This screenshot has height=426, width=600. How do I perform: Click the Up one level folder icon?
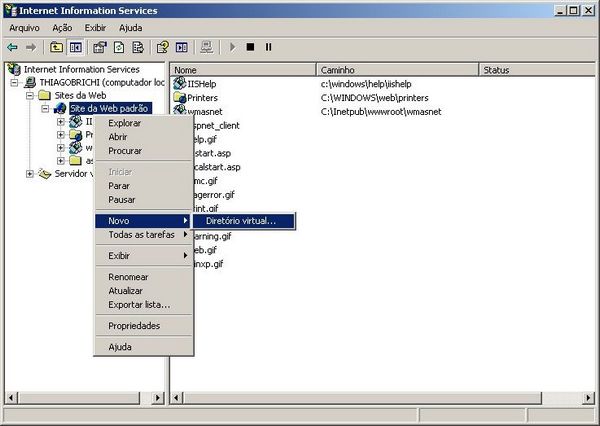57,47
